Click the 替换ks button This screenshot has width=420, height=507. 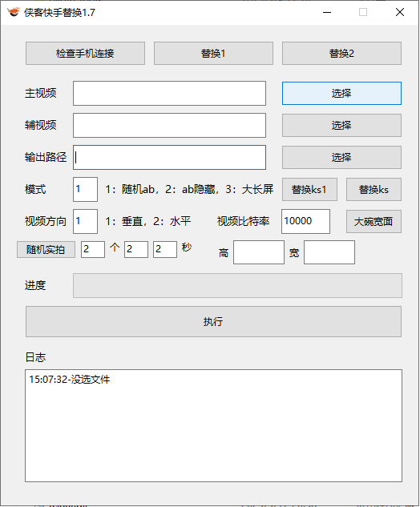point(374,189)
